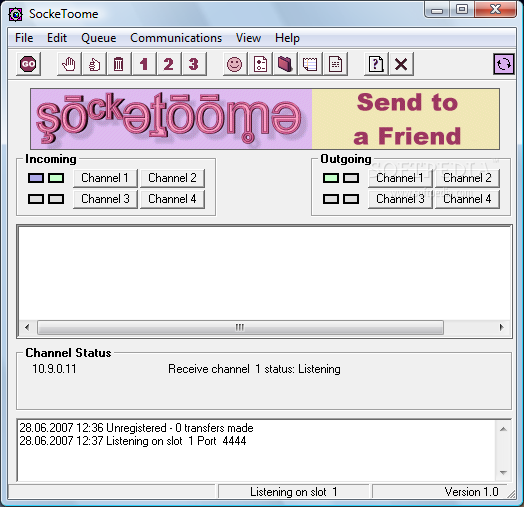Click the green Outgoing channel 1 indicator

coord(331,178)
